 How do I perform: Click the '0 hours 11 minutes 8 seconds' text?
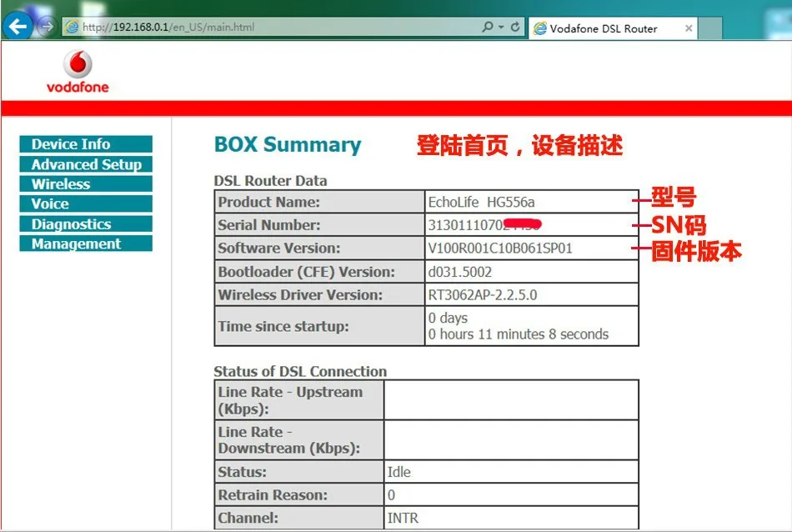point(519,334)
